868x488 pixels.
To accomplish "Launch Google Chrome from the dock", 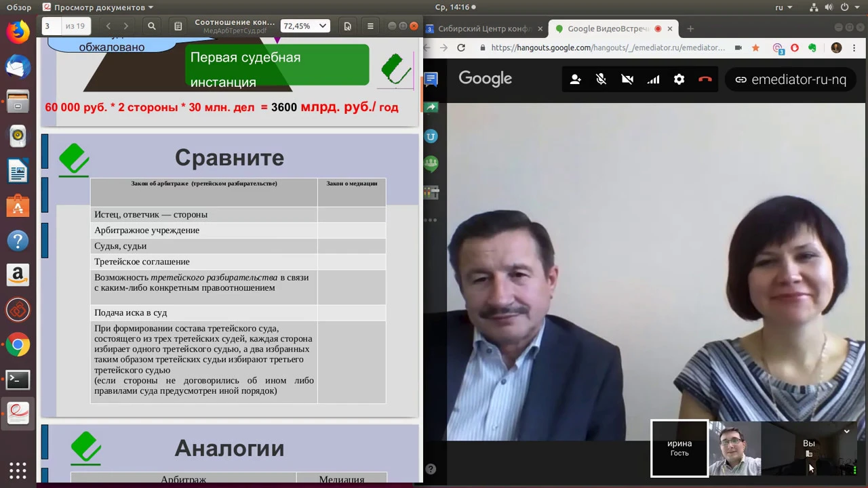I will [x=18, y=345].
